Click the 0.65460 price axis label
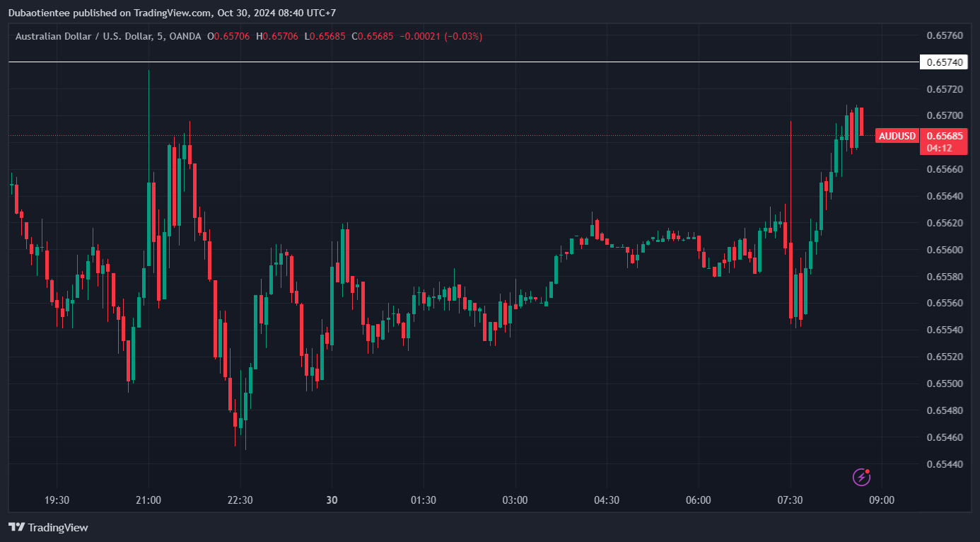Image resolution: width=980 pixels, height=542 pixels. pyautogui.click(x=944, y=437)
